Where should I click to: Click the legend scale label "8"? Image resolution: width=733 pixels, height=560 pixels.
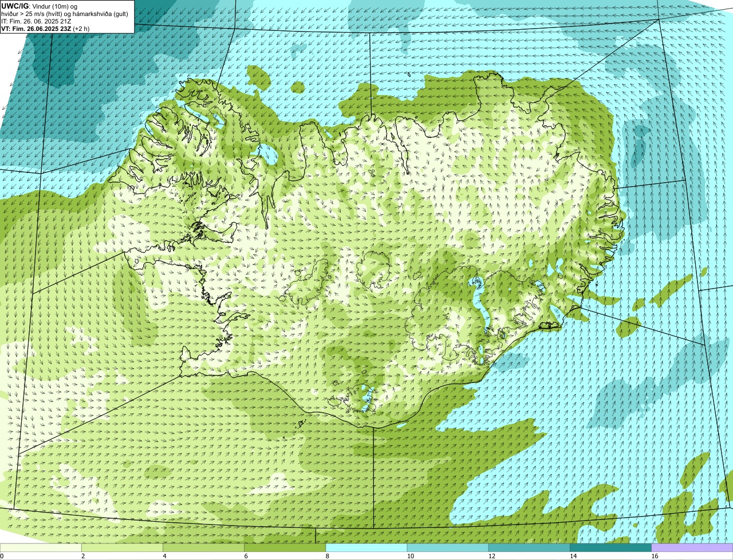point(327,556)
